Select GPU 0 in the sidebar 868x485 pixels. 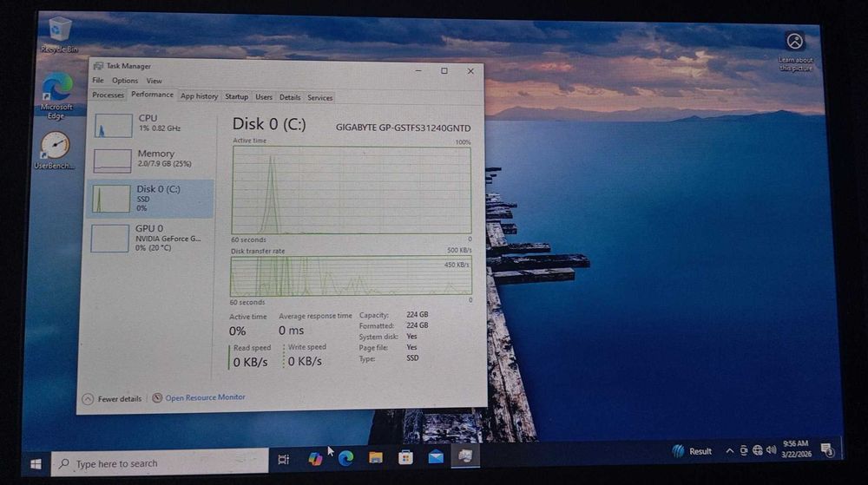tap(149, 238)
